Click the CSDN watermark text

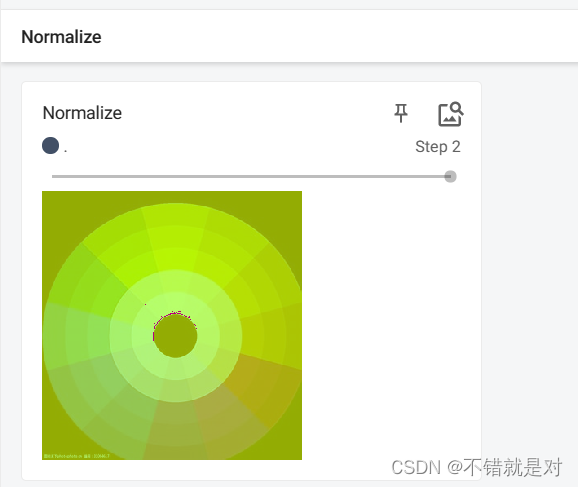(476, 467)
